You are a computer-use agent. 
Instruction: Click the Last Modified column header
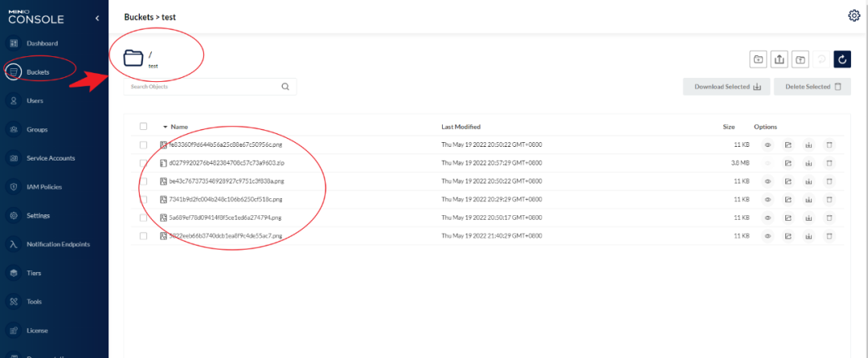click(461, 127)
